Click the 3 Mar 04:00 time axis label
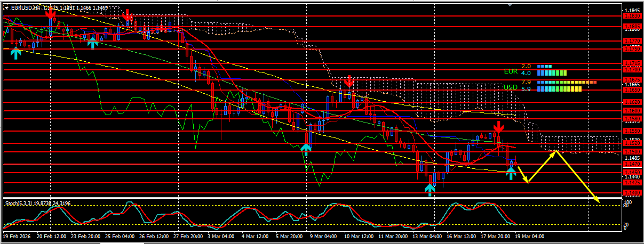Screen dimensions: 644x244 pyautogui.click(x=220, y=235)
